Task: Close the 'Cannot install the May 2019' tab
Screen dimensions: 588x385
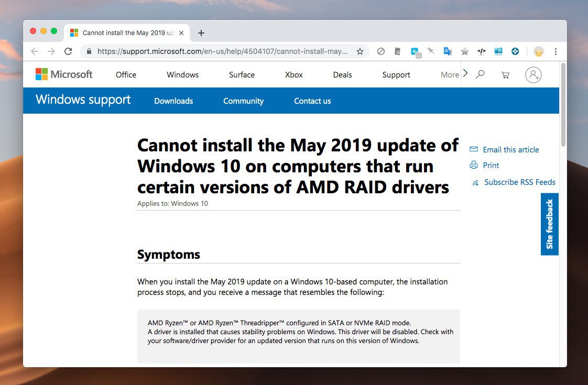Action: [181, 33]
